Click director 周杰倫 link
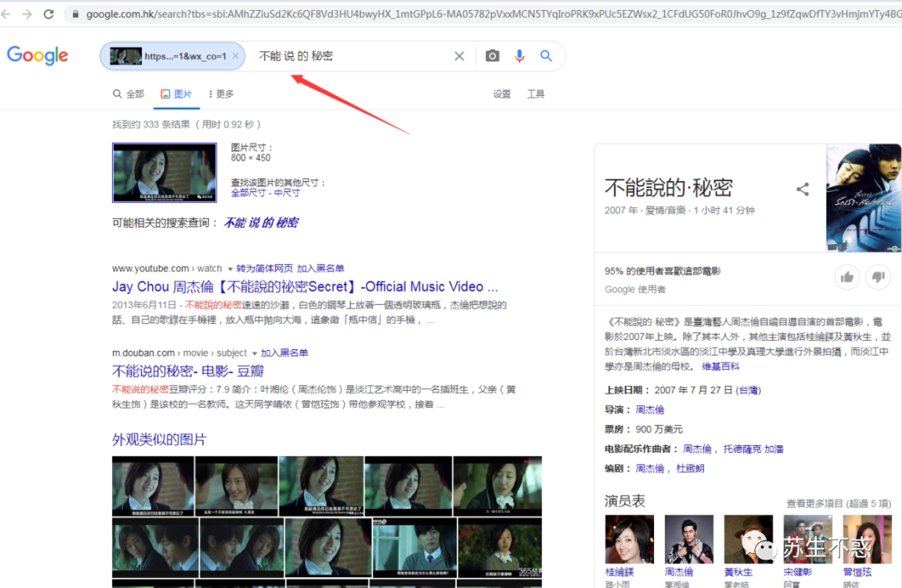This screenshot has height=588, width=902. [650, 409]
